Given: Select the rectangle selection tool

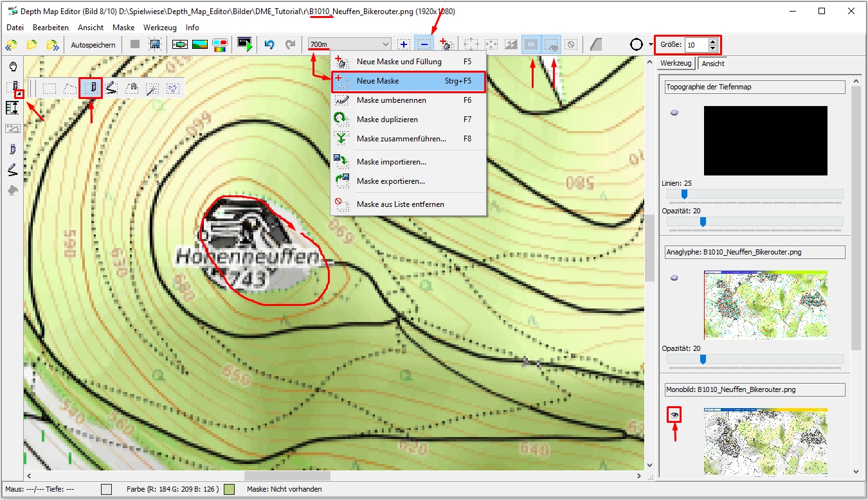Looking at the screenshot, I should coord(49,88).
